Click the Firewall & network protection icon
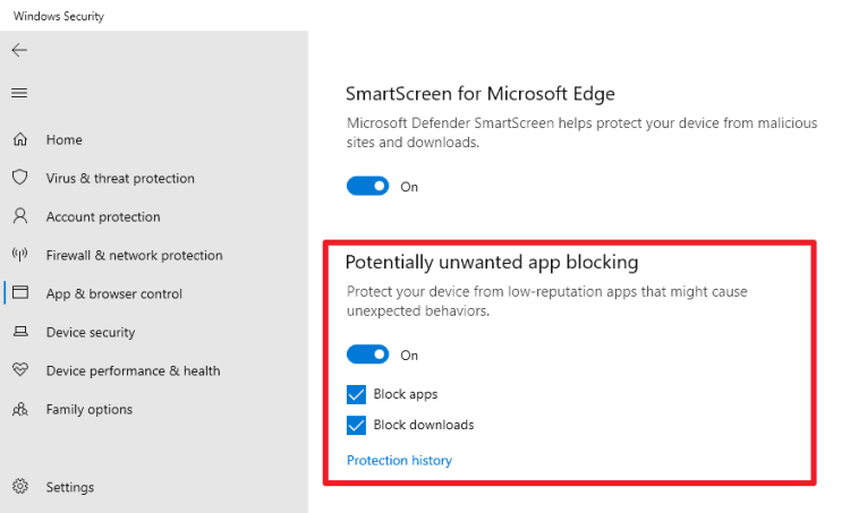Image resolution: width=850 pixels, height=513 pixels. pyautogui.click(x=20, y=255)
